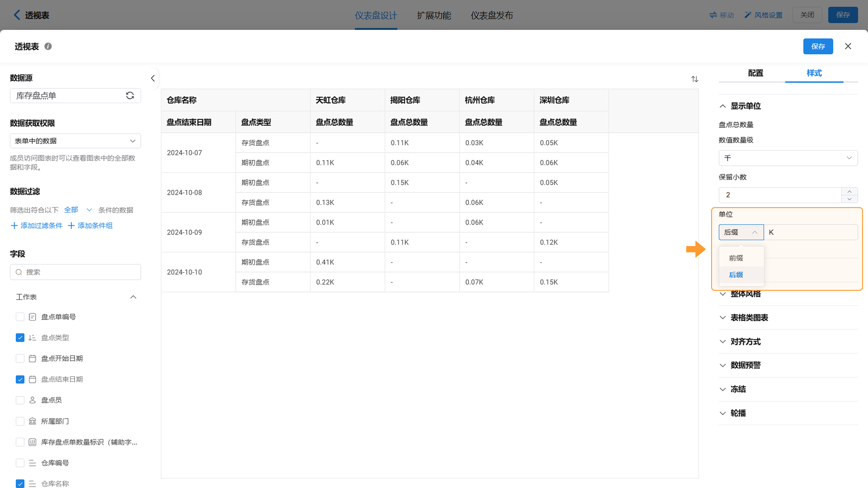868x488 pixels.
Task: Select 后缀 in the unit dropdown list
Action: [x=741, y=275]
